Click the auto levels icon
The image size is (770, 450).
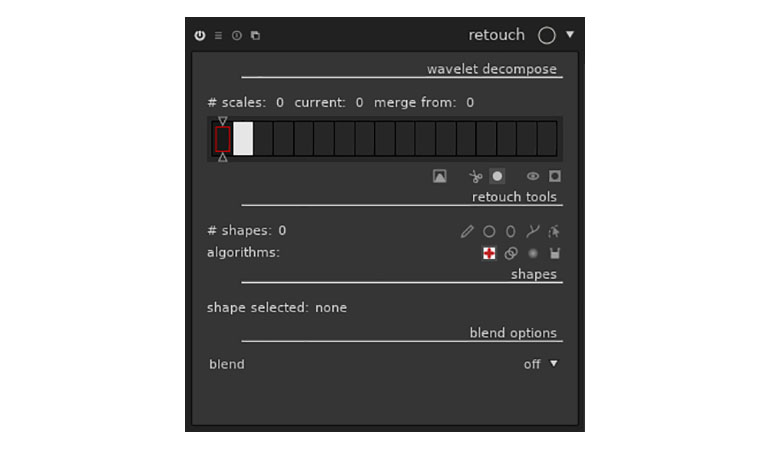[x=439, y=176]
